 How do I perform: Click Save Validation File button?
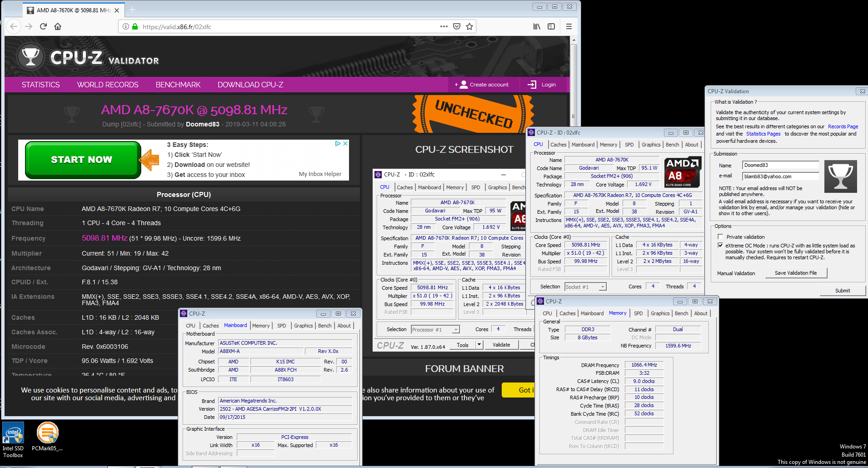pyautogui.click(x=796, y=273)
